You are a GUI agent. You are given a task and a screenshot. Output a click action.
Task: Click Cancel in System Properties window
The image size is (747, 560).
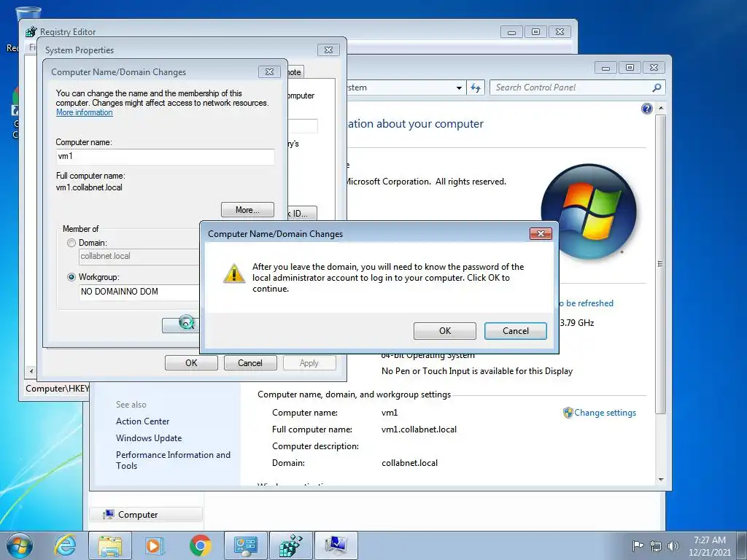(250, 363)
